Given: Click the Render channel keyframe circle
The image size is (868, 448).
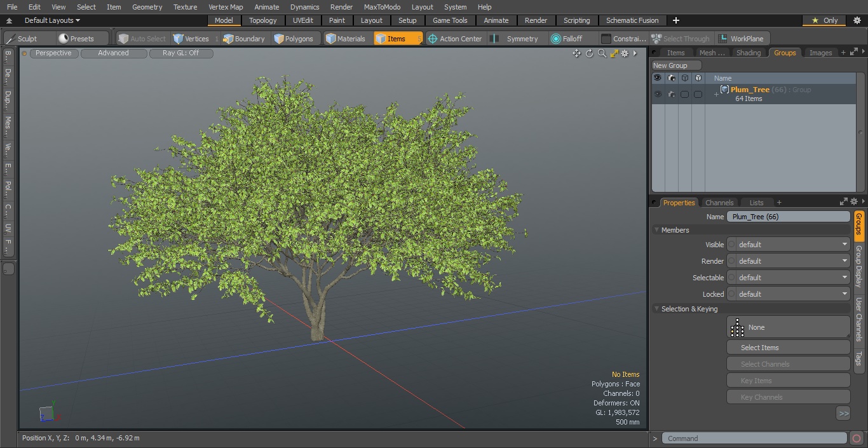Looking at the screenshot, I should click(x=731, y=261).
